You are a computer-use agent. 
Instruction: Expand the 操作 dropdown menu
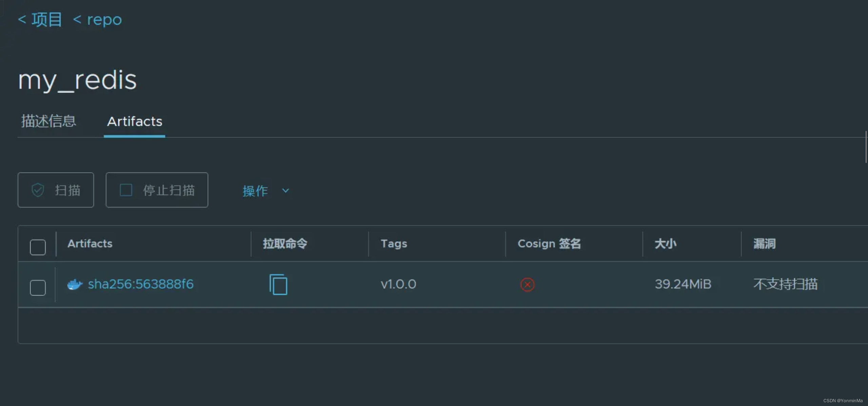coord(265,190)
